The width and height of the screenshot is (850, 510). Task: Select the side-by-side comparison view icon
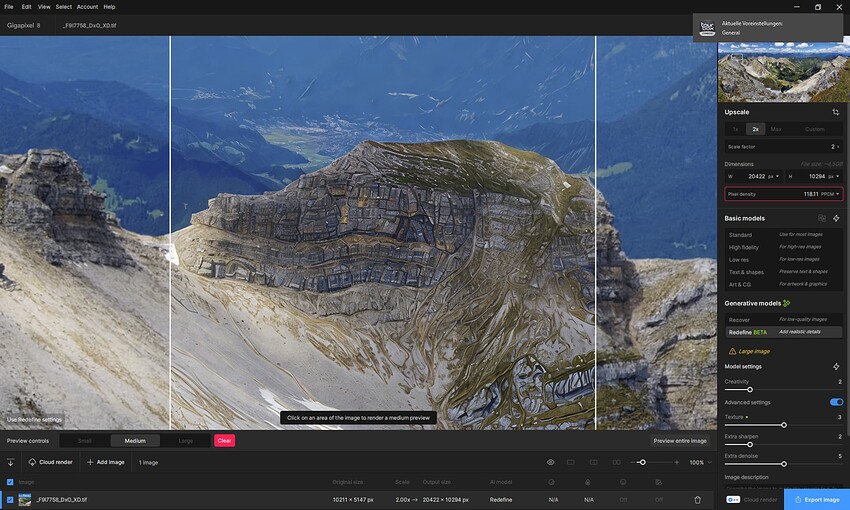[616, 462]
